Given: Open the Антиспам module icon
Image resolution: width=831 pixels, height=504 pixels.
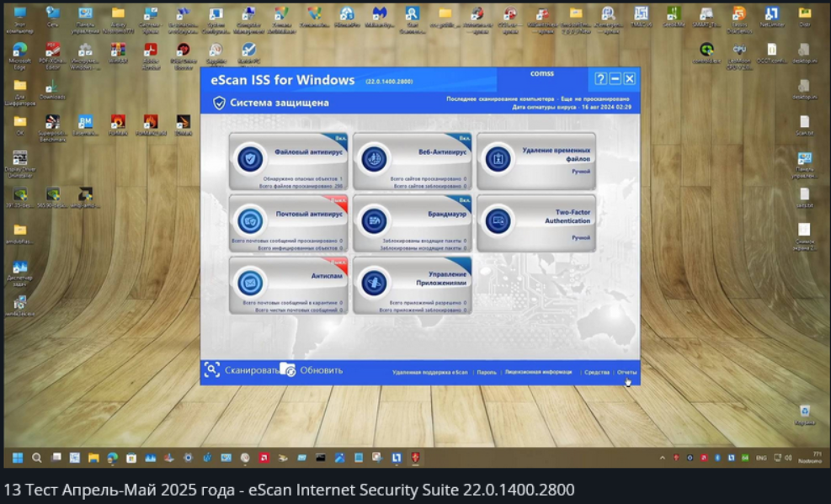Looking at the screenshot, I should [x=249, y=283].
